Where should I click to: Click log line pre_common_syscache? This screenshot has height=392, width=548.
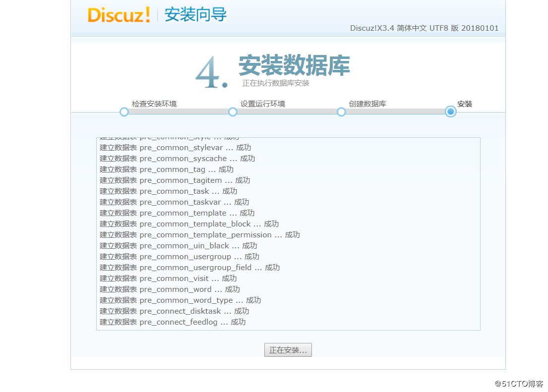tap(177, 158)
